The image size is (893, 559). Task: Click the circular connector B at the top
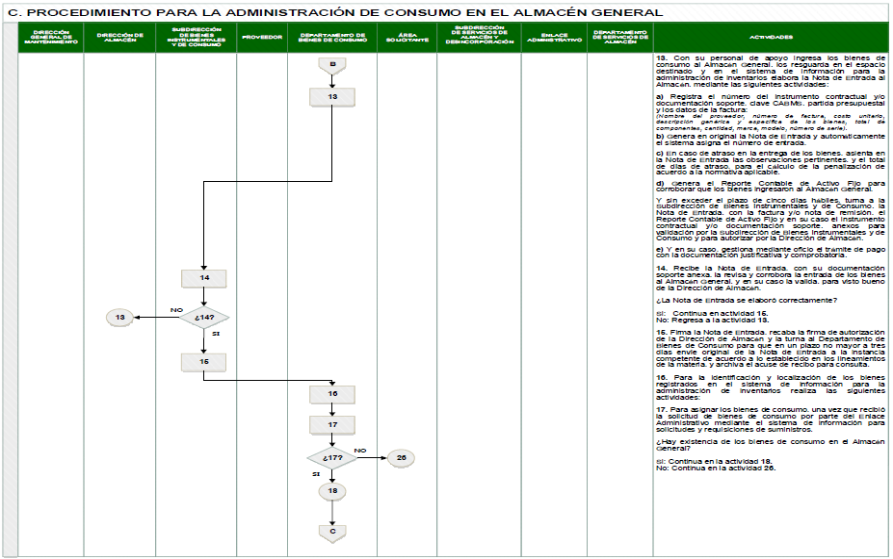click(x=332, y=64)
